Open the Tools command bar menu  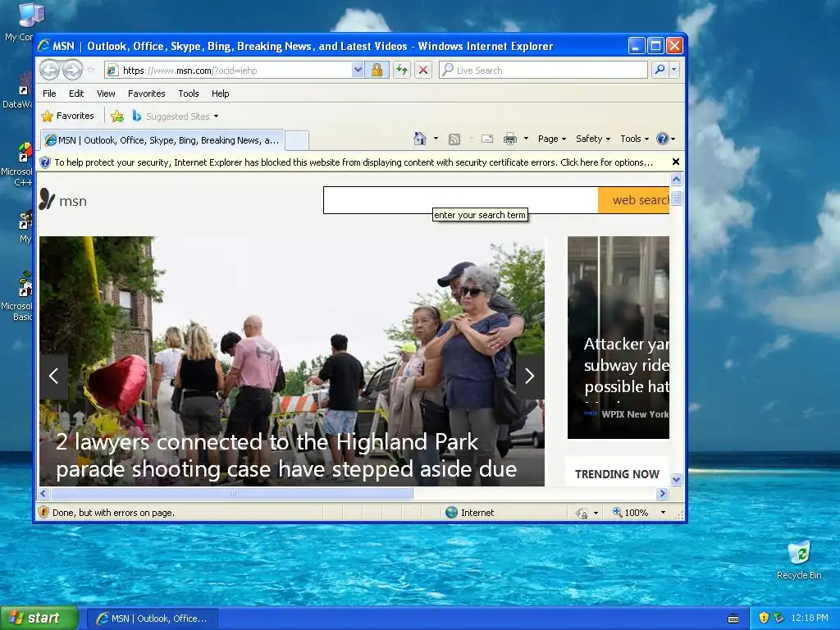pyautogui.click(x=635, y=139)
